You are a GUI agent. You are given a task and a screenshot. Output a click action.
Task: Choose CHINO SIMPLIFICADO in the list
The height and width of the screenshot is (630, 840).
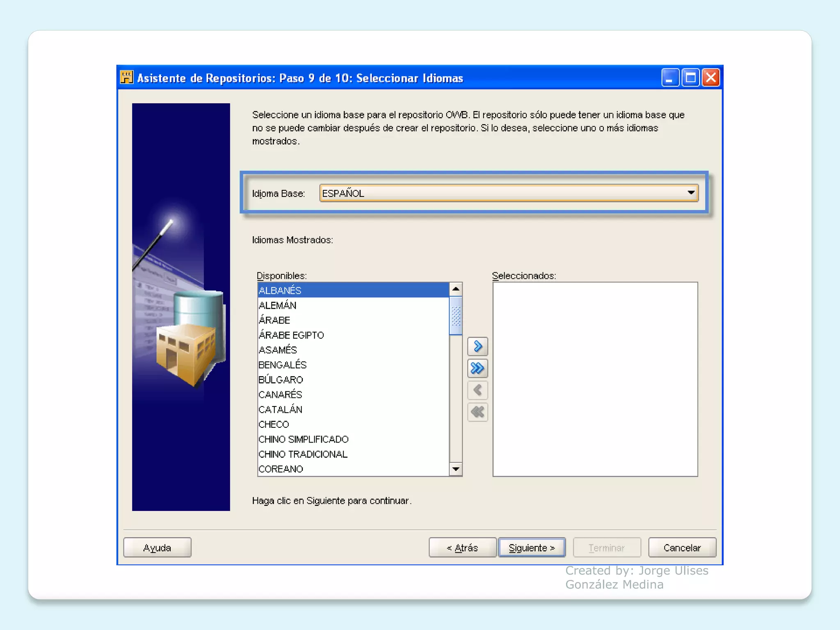click(x=304, y=439)
